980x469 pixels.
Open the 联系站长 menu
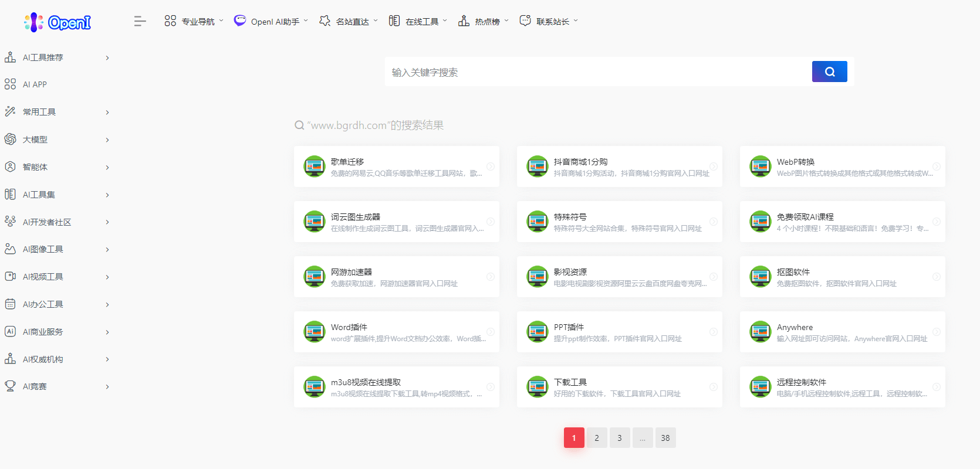549,21
